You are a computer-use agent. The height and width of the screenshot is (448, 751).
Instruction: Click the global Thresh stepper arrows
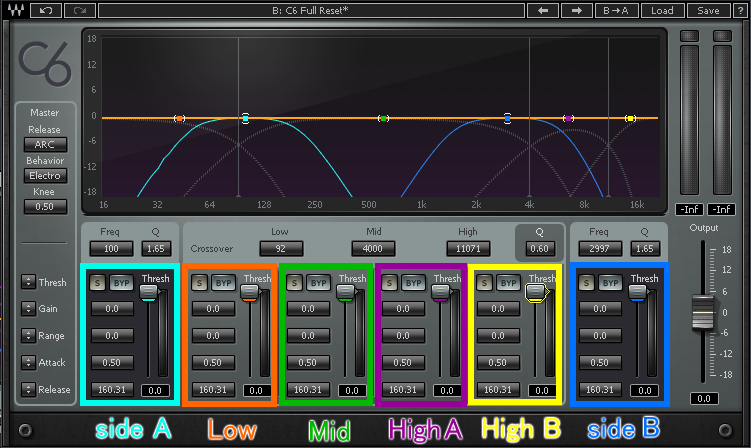pyautogui.click(x=28, y=283)
